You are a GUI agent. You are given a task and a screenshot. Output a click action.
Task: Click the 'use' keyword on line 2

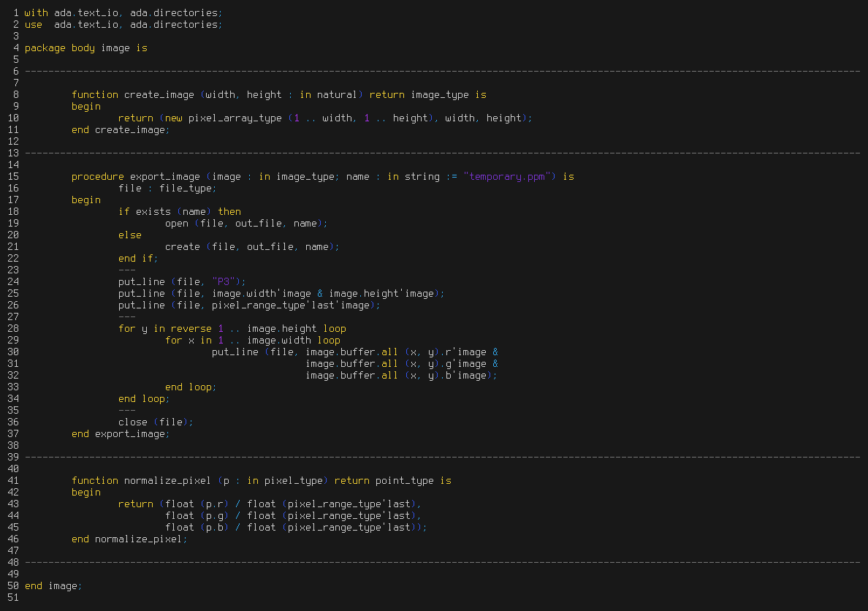tap(33, 24)
